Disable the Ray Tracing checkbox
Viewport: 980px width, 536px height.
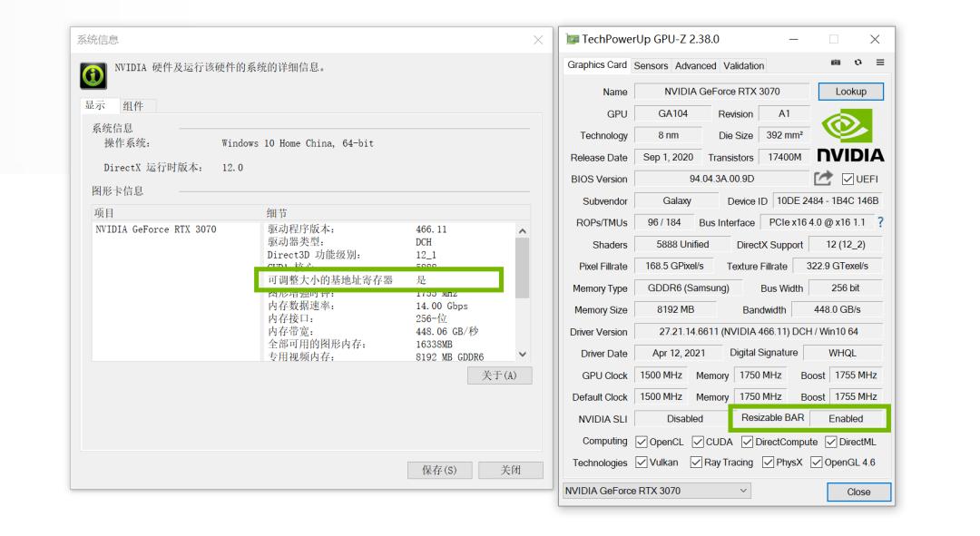694,463
